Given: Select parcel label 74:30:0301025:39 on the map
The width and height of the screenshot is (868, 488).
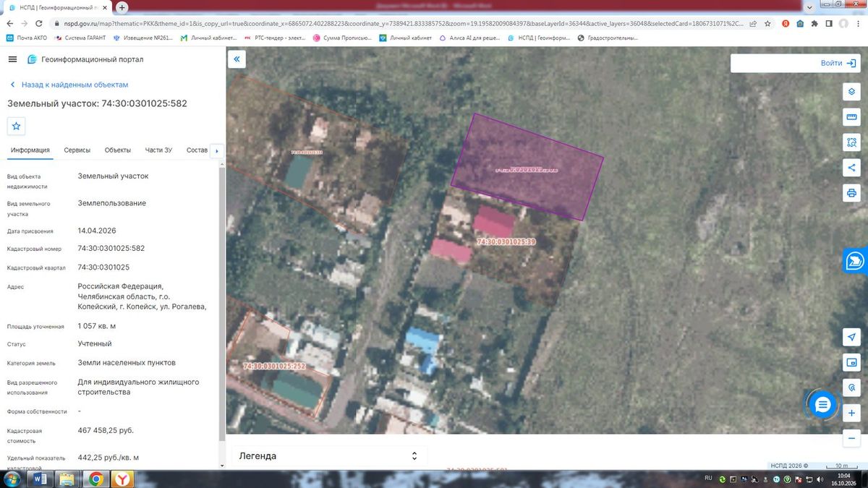Looking at the screenshot, I should tap(506, 242).
